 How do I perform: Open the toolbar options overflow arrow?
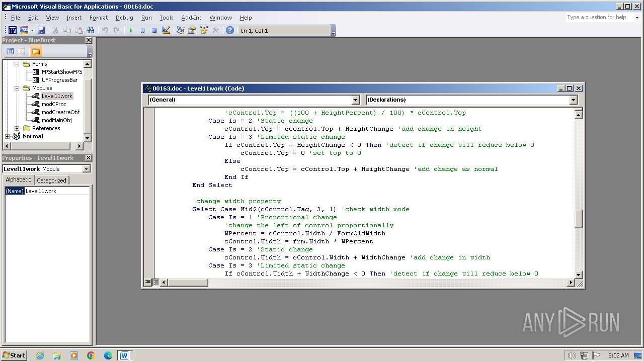pyautogui.click(x=333, y=31)
